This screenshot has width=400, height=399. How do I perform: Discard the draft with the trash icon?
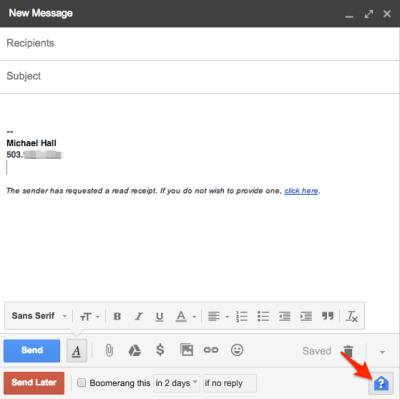(348, 351)
